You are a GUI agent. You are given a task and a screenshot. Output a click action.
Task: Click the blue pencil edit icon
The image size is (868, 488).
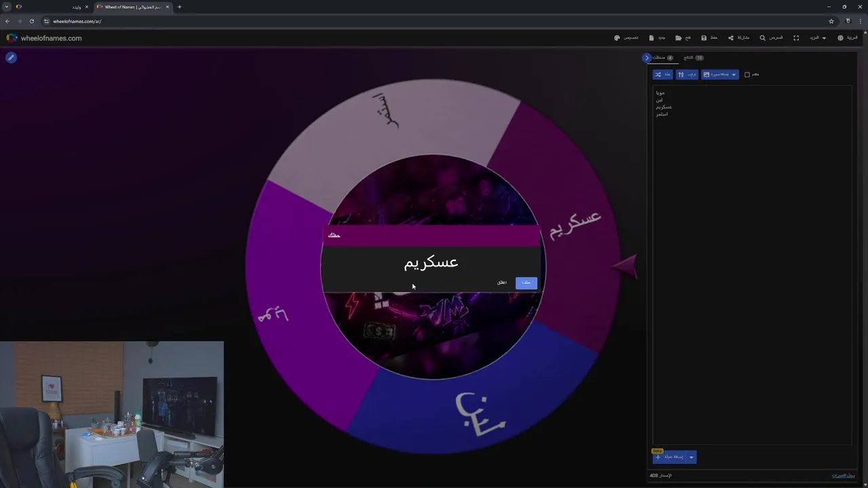click(x=11, y=58)
